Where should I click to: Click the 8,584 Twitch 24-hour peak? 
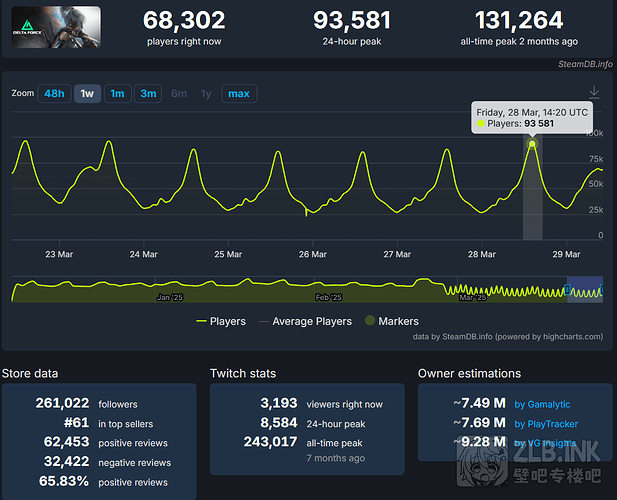click(279, 423)
